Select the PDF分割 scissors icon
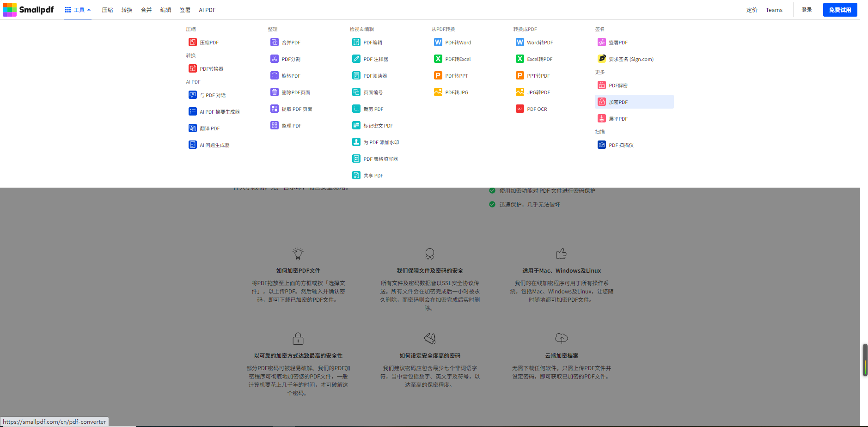The image size is (868, 427). [274, 59]
